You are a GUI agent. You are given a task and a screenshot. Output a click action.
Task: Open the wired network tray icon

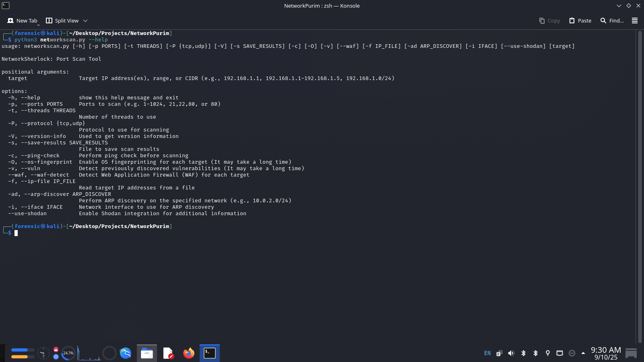pos(559,353)
